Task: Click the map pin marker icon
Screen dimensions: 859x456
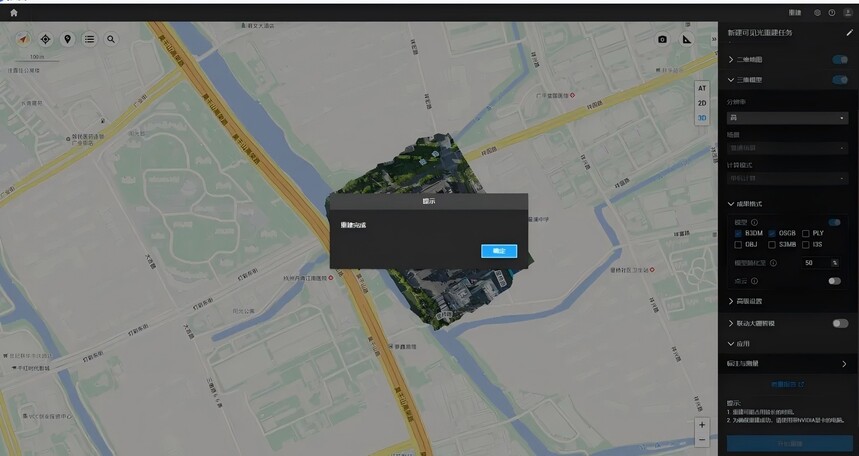Action: tap(67, 39)
